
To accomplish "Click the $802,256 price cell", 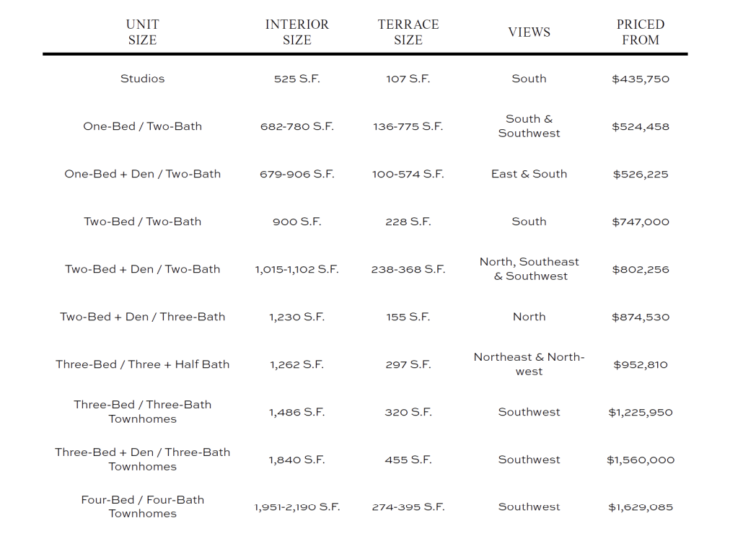I will tap(640, 269).
